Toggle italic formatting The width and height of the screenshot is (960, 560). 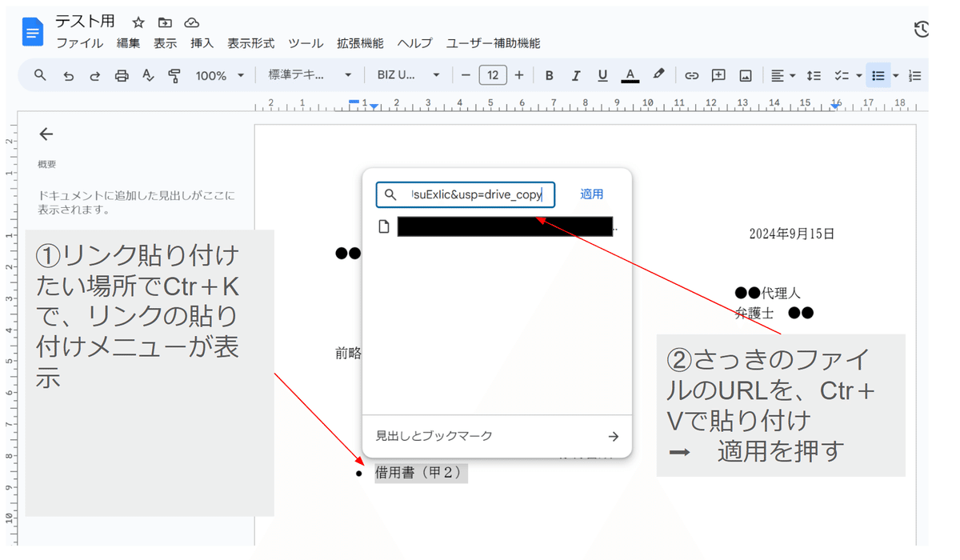coord(575,75)
